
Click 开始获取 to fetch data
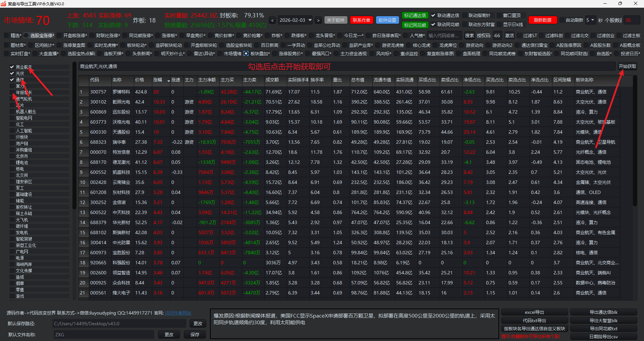pos(627,66)
